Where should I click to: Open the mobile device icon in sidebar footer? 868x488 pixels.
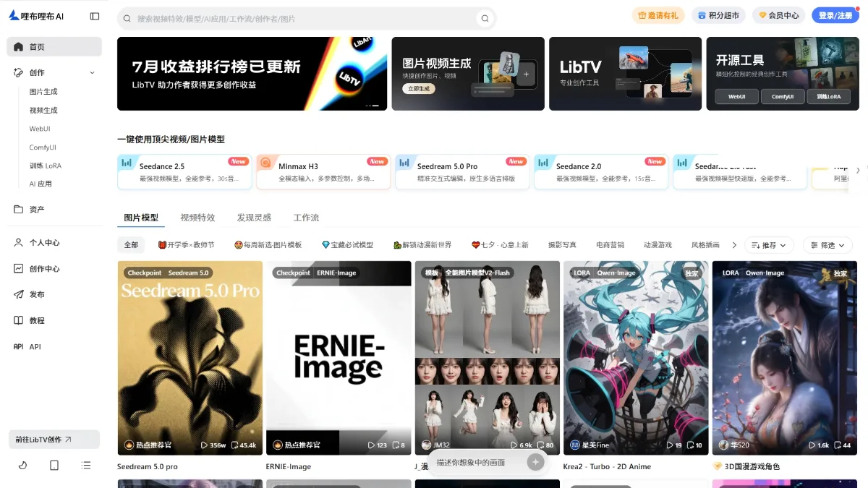[x=54, y=465]
